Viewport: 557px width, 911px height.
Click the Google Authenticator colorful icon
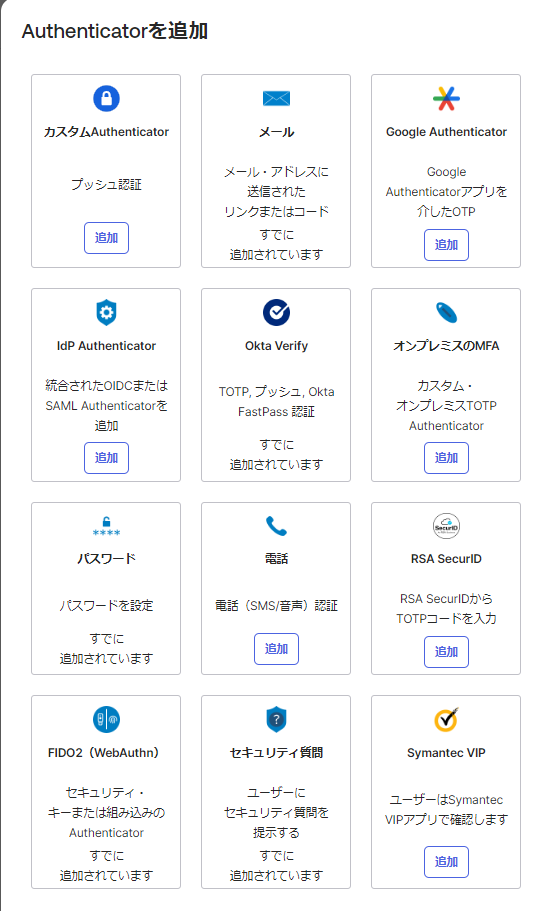pyautogui.click(x=446, y=98)
